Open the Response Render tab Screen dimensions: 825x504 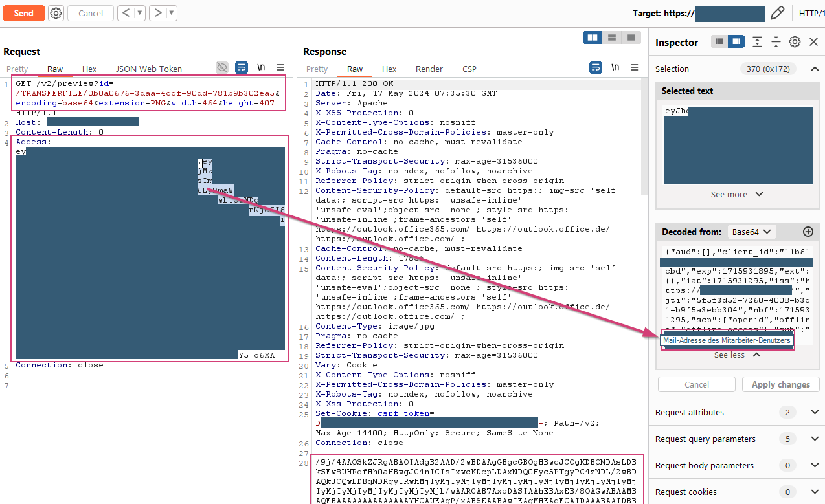pos(429,69)
